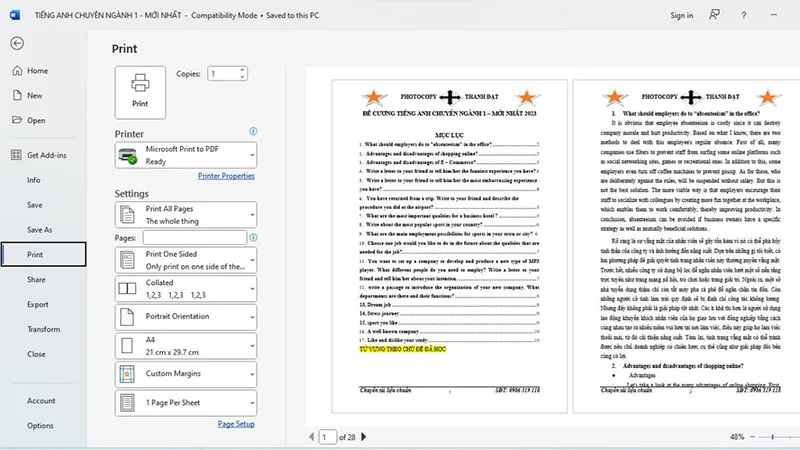Expand the Print One Sided dropdown

tap(186, 260)
